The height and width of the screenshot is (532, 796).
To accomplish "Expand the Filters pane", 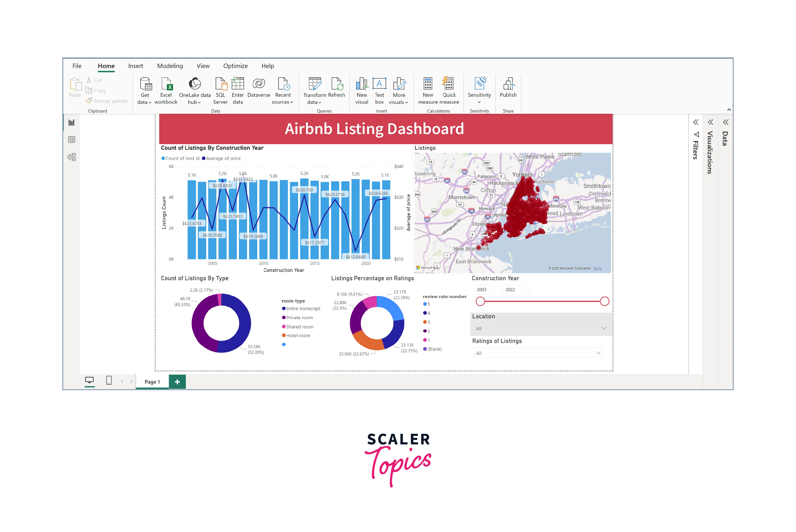I will pyautogui.click(x=696, y=123).
